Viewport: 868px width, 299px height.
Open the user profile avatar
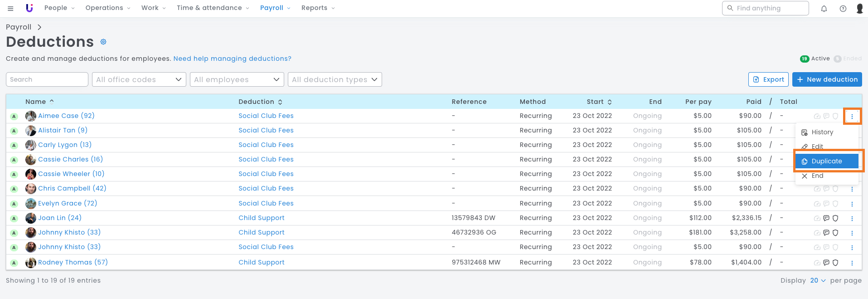859,8
